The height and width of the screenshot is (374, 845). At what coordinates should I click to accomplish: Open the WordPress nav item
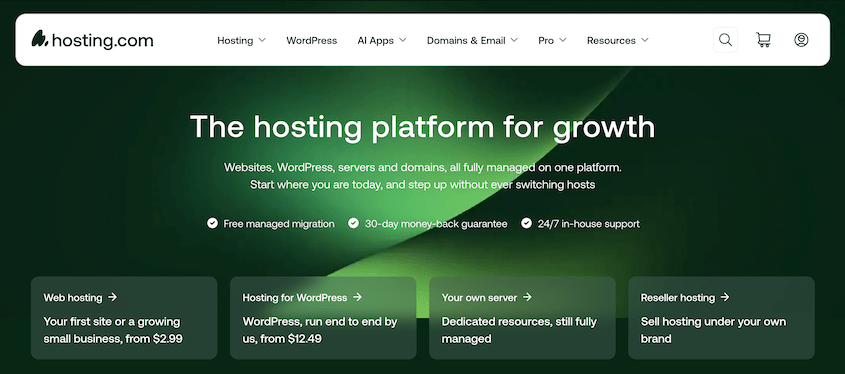(x=311, y=40)
